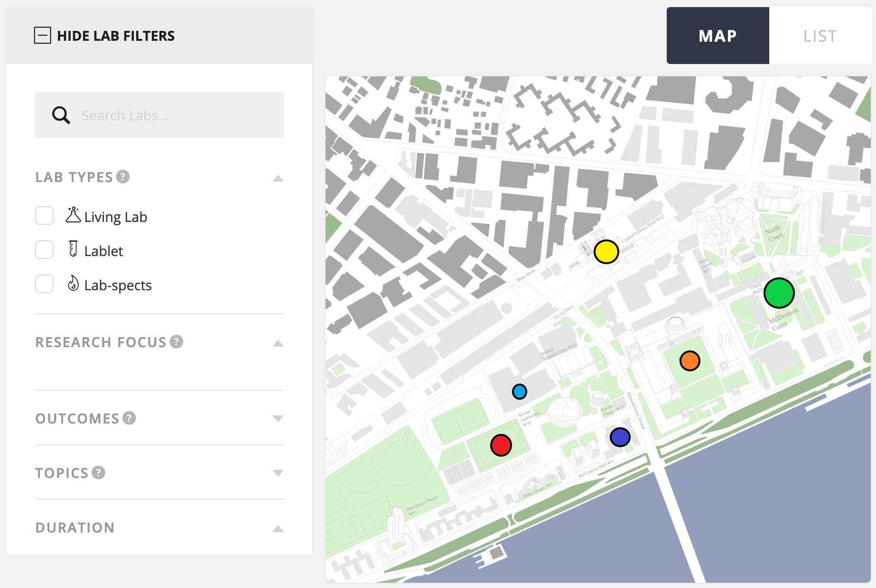
Task: Expand the Outcomes section
Action: [x=278, y=419]
